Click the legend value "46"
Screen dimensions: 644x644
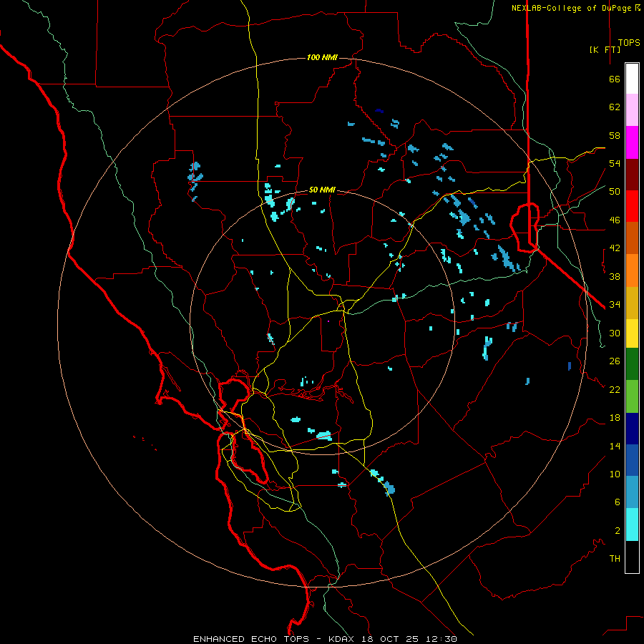pyautogui.click(x=615, y=220)
